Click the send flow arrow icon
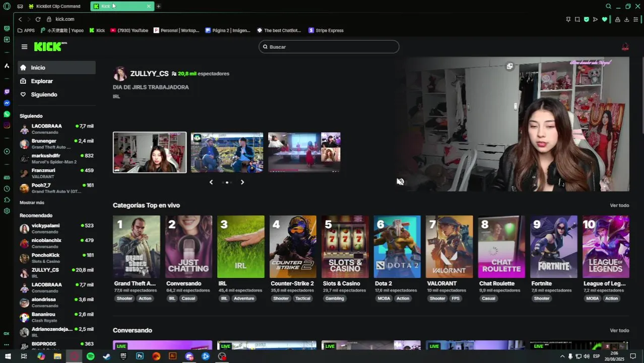This screenshot has width=644, height=363. (595, 19)
